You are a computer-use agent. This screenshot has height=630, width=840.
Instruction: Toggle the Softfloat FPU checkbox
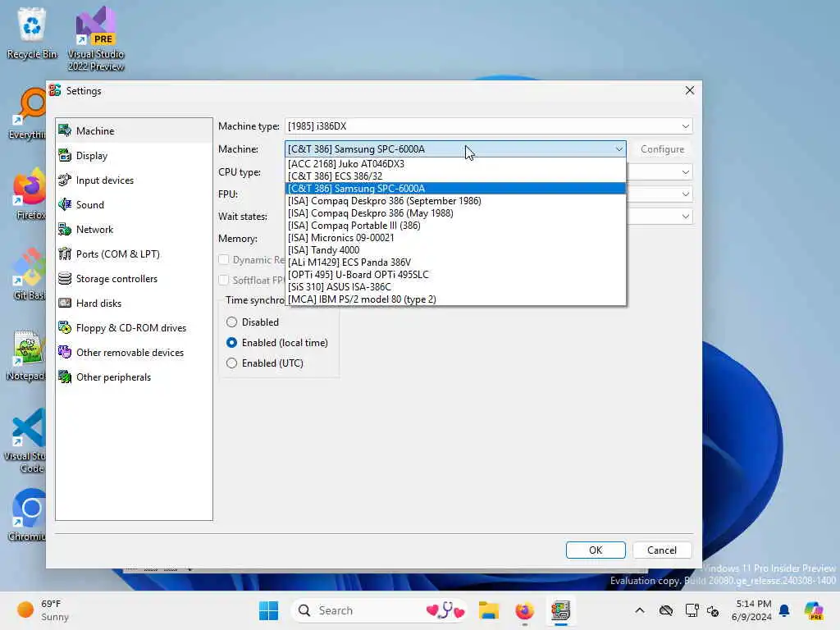coord(223,280)
